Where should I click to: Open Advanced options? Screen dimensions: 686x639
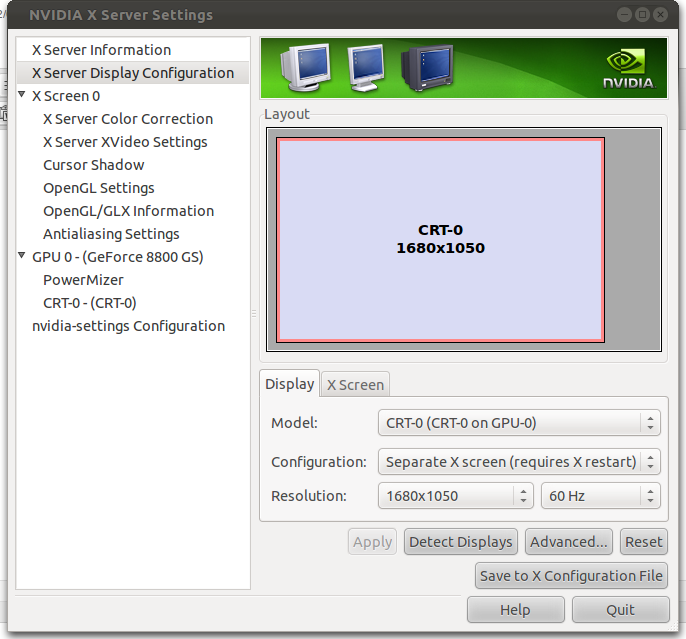(x=569, y=542)
